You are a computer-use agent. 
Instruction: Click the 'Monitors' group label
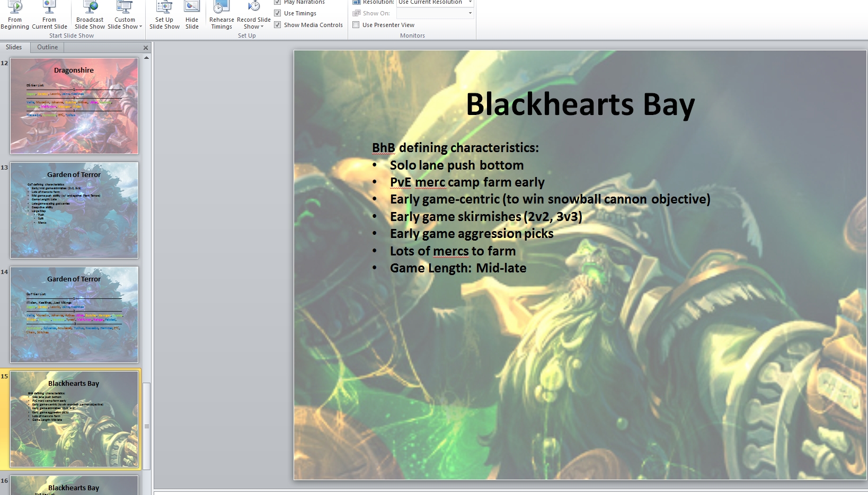[x=412, y=36]
